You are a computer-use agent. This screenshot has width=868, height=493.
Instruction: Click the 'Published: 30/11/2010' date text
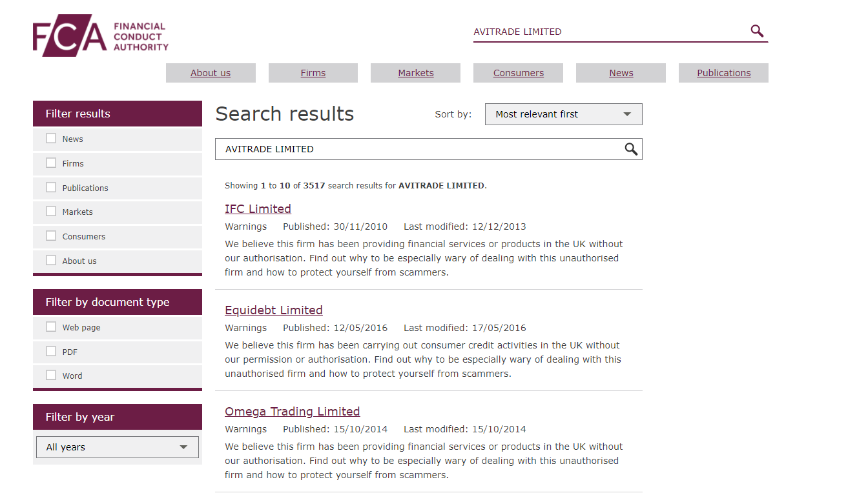[x=335, y=226]
